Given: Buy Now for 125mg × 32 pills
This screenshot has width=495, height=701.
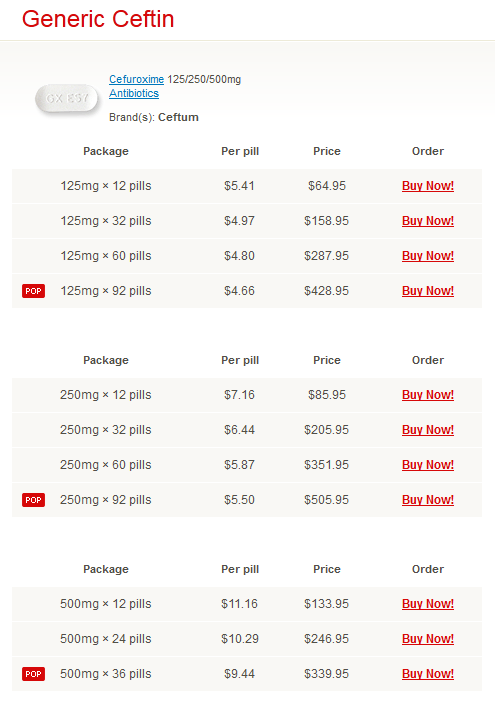Looking at the screenshot, I should click(428, 220).
